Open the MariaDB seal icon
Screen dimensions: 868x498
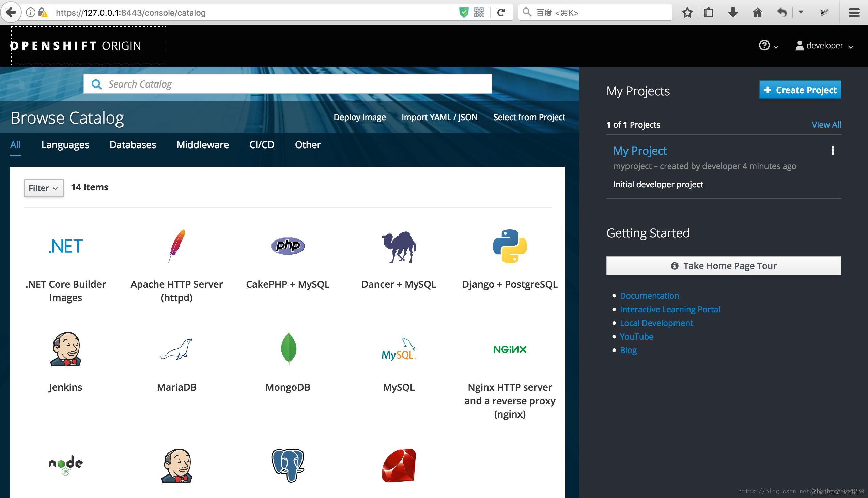click(x=176, y=349)
